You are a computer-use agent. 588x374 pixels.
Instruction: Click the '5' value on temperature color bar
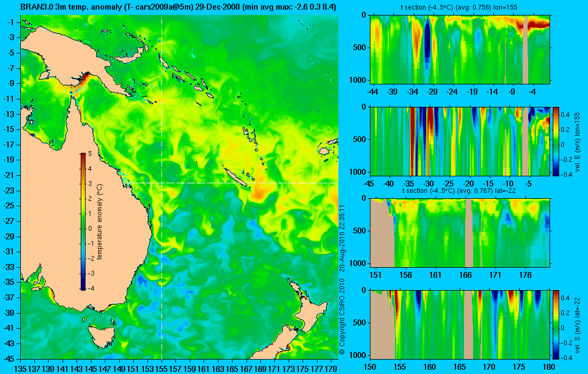click(x=90, y=154)
